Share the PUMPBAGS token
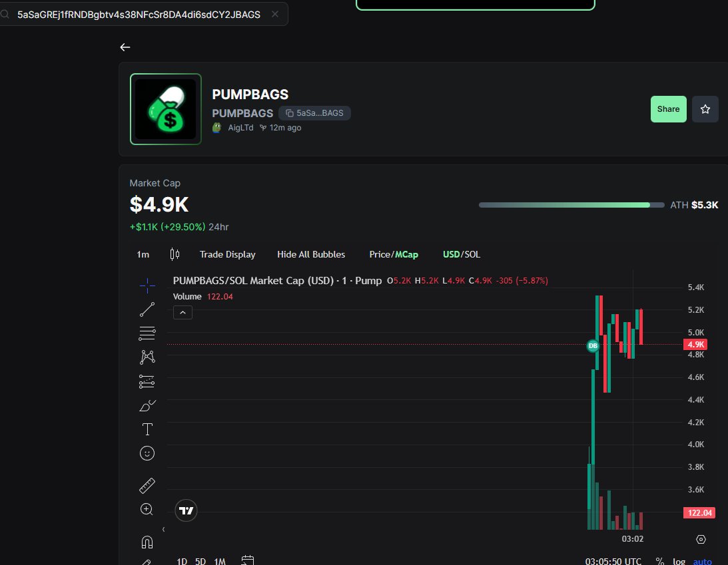Viewport: 728px width, 565px height. tap(668, 109)
